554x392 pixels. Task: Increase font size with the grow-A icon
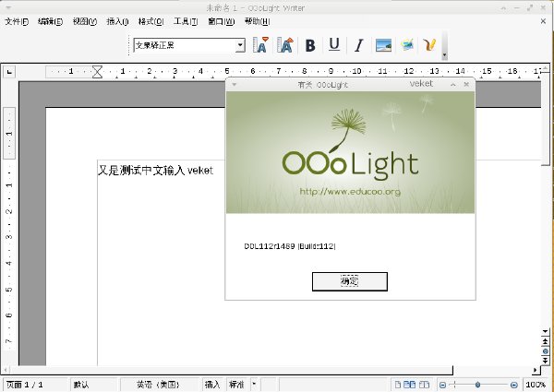tap(285, 45)
